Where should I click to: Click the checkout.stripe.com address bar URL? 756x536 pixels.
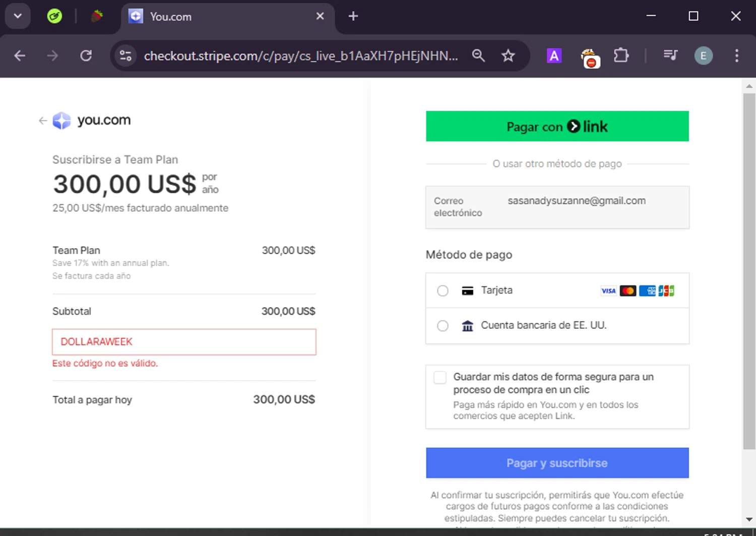(x=301, y=55)
